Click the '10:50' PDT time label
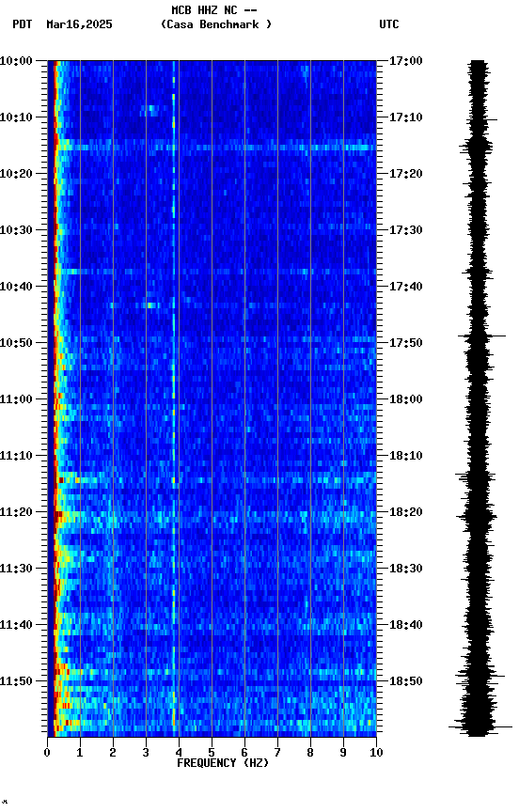This screenshot has width=519, height=812. 16,343
